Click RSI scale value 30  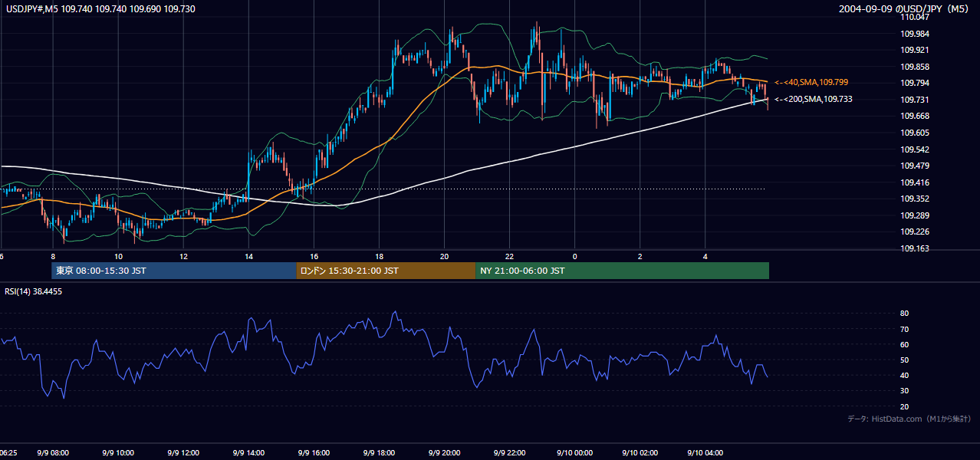coord(904,391)
